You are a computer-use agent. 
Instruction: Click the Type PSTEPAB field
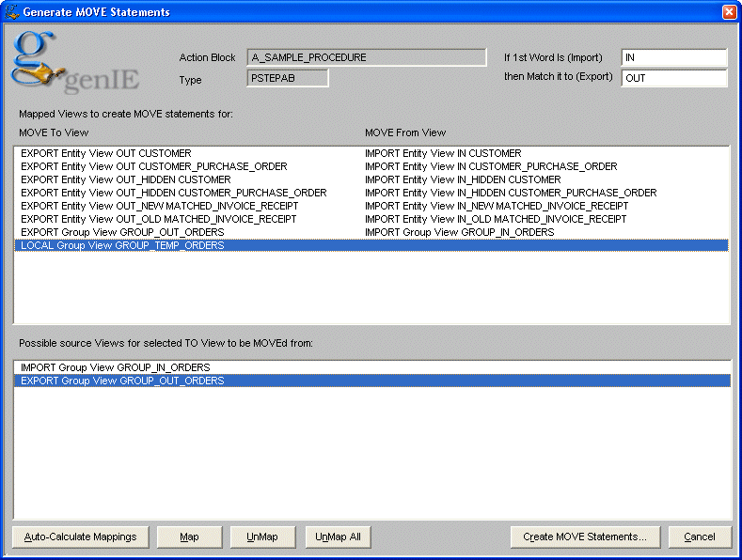pos(288,79)
